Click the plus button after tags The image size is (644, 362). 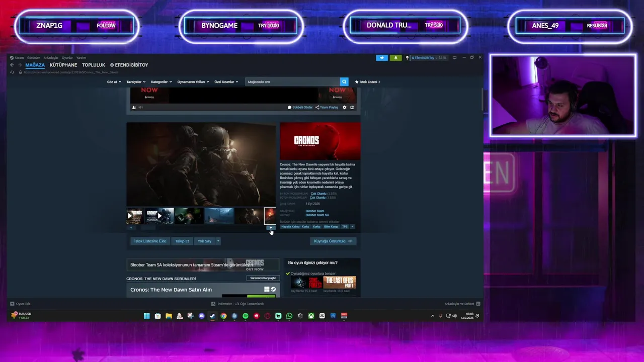coord(352,227)
